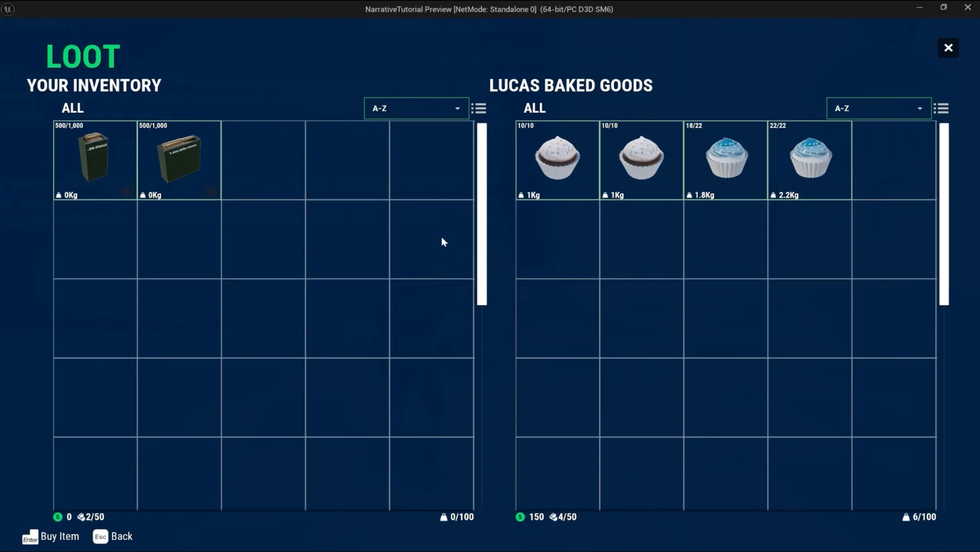Click Lucas Baked Goods scrollbar thumb
This screenshot has width=980, height=552.
tap(944, 214)
